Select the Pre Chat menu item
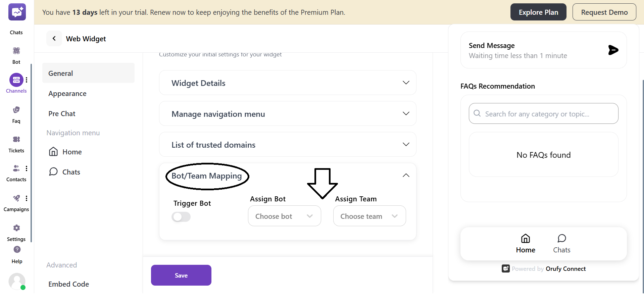This screenshot has width=644, height=294. (62, 114)
